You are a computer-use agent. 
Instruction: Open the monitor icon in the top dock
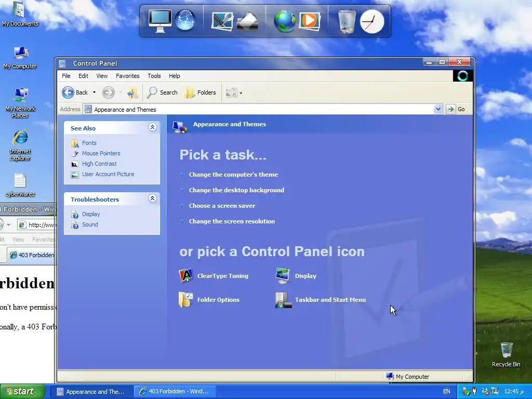point(160,21)
